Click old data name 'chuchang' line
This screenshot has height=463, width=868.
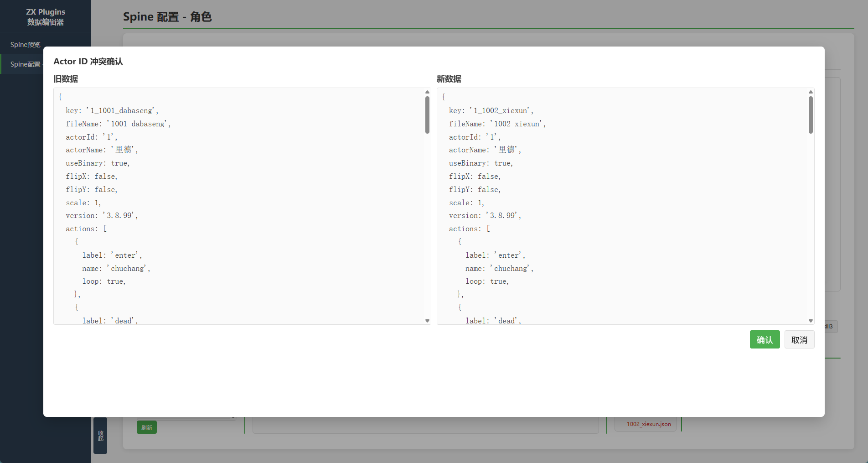coord(116,268)
